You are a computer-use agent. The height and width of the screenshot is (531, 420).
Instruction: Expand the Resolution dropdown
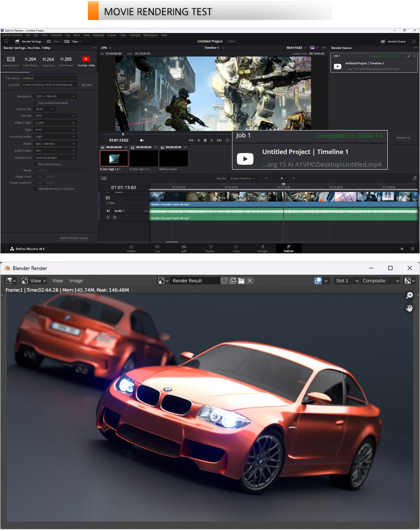click(55, 96)
